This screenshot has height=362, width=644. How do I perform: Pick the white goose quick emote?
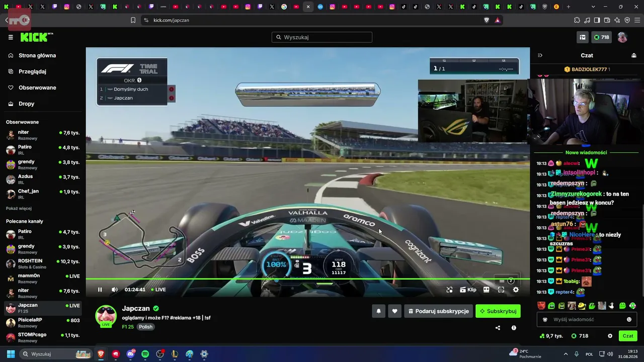611,305
